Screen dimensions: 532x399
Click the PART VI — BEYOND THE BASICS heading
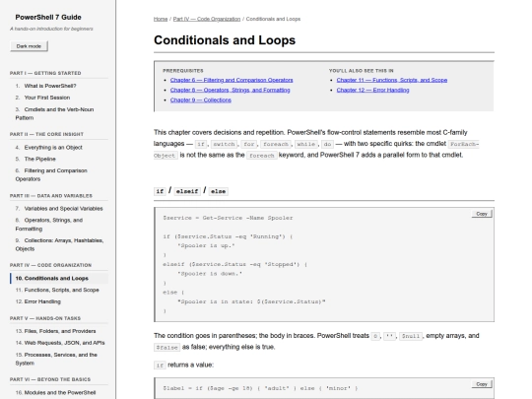tap(50, 379)
